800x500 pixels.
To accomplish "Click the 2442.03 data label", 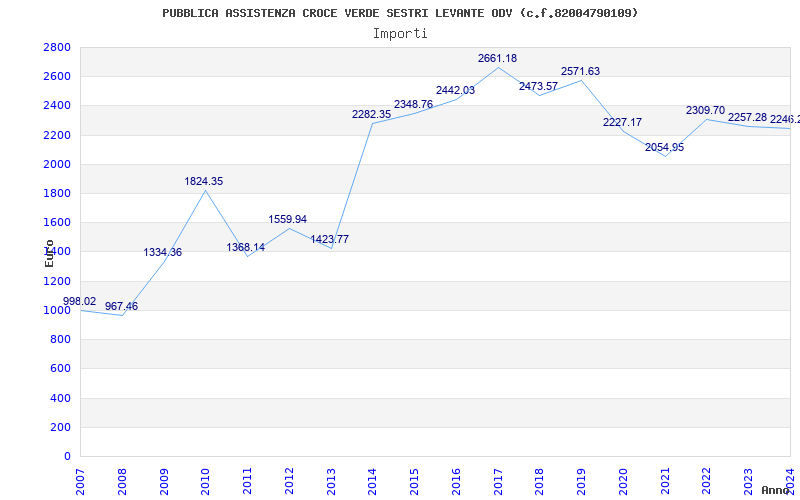I will click(455, 91).
